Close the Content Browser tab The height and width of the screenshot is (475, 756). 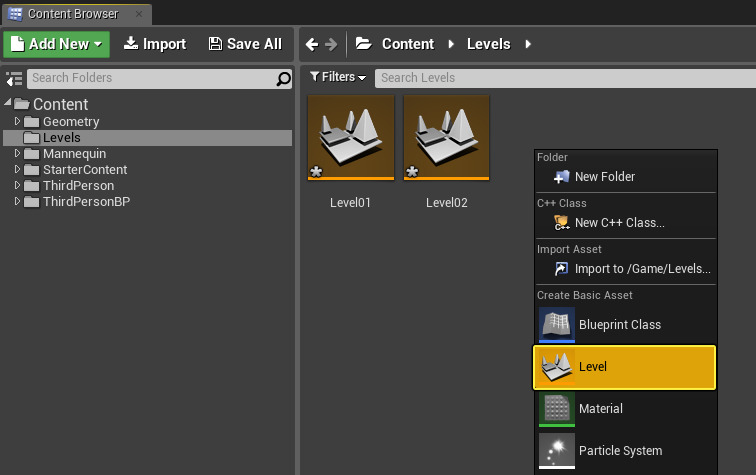pos(139,14)
